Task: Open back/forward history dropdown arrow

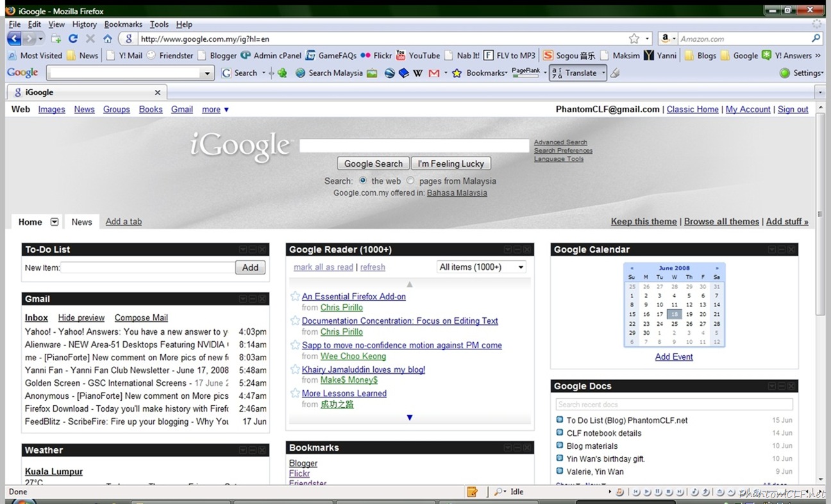Action: 40,38
